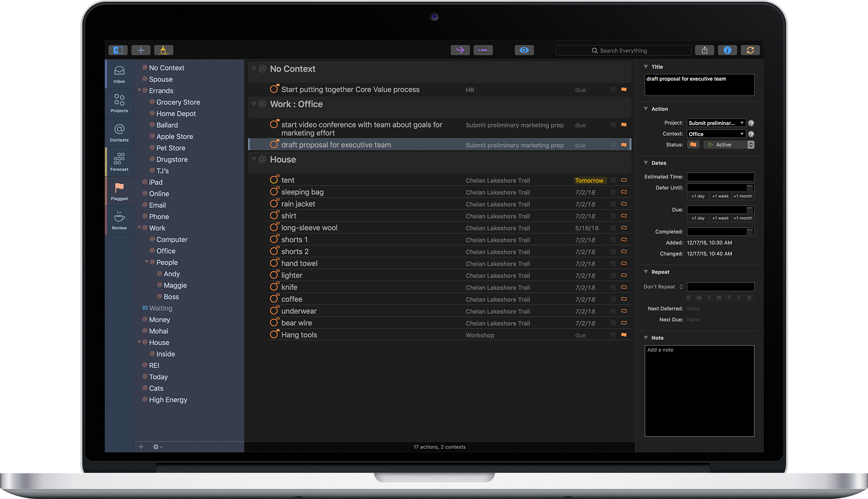Click the flag icon on tent row
The width and height of the screenshot is (868, 499).
[624, 180]
